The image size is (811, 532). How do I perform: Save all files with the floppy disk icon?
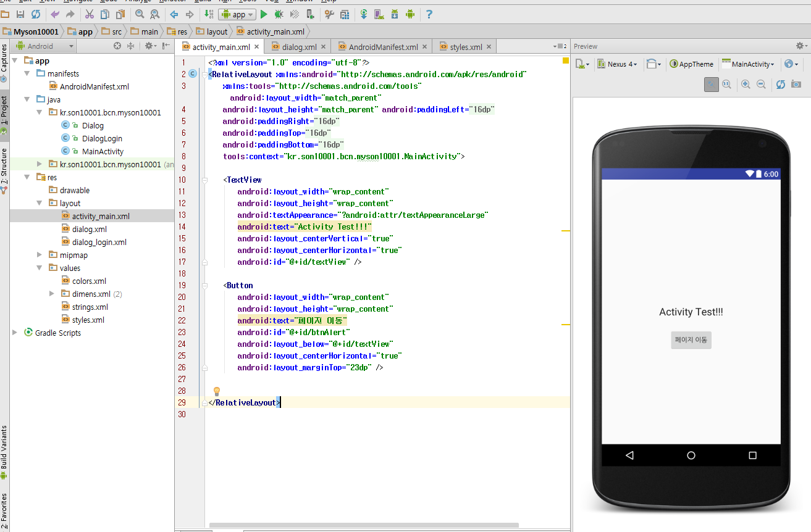click(20, 14)
